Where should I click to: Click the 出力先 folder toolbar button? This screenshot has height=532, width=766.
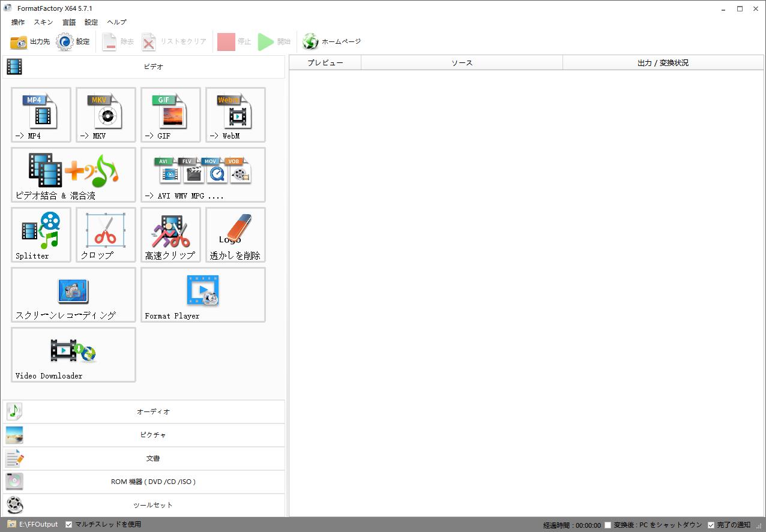pyautogui.click(x=30, y=42)
